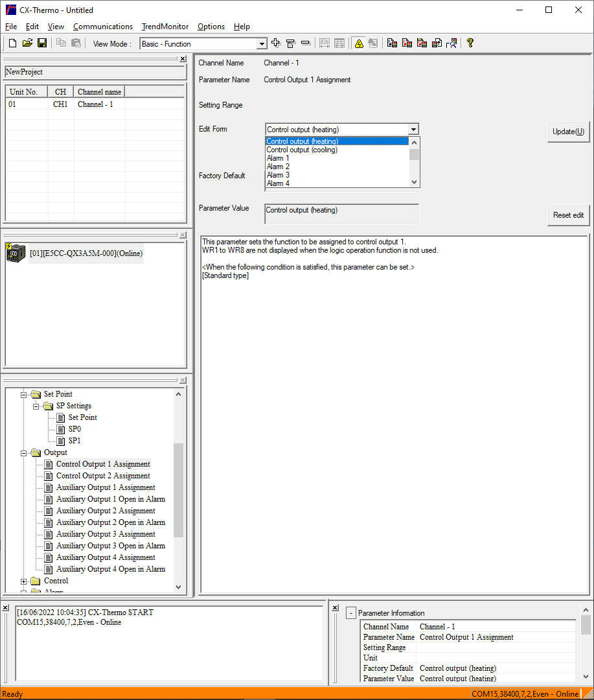Select Auxiliary Output 1 Open in Alarm

[111, 499]
